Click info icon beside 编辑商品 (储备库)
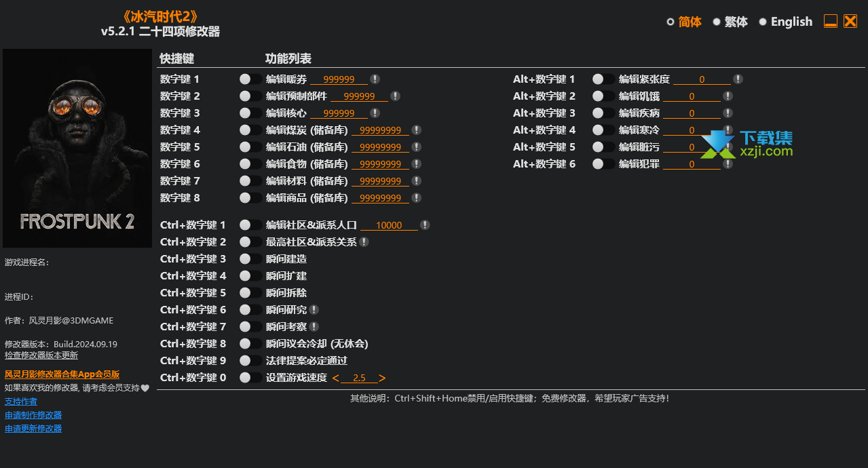This screenshot has width=868, height=468. point(416,198)
